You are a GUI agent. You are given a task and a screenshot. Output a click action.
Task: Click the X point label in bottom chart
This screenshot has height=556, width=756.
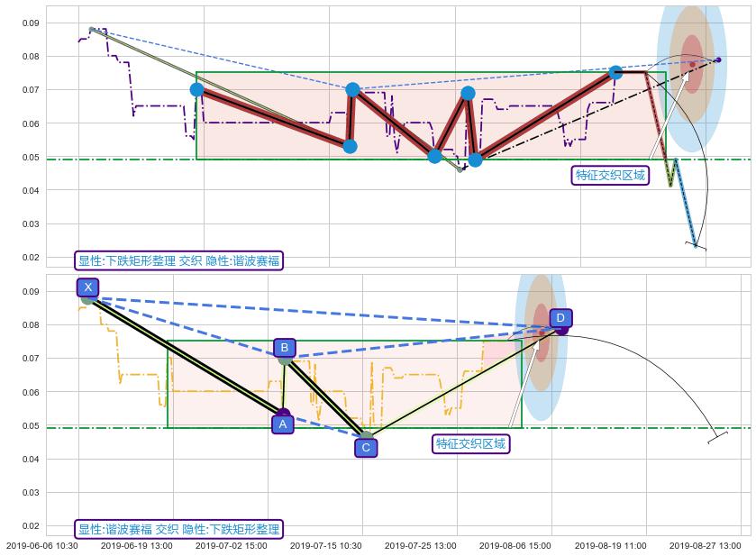[x=87, y=287]
